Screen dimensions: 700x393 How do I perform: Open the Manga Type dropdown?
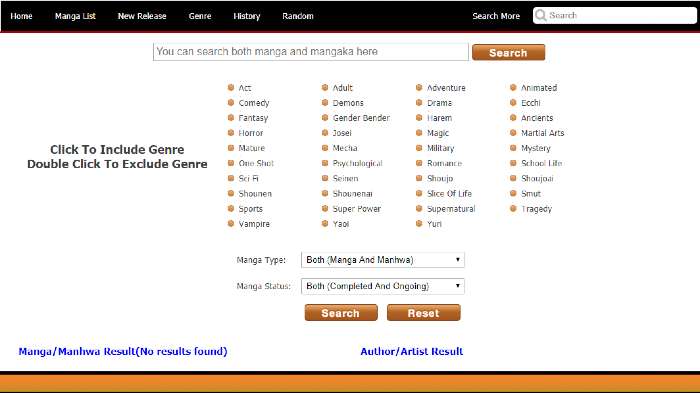pyautogui.click(x=383, y=260)
